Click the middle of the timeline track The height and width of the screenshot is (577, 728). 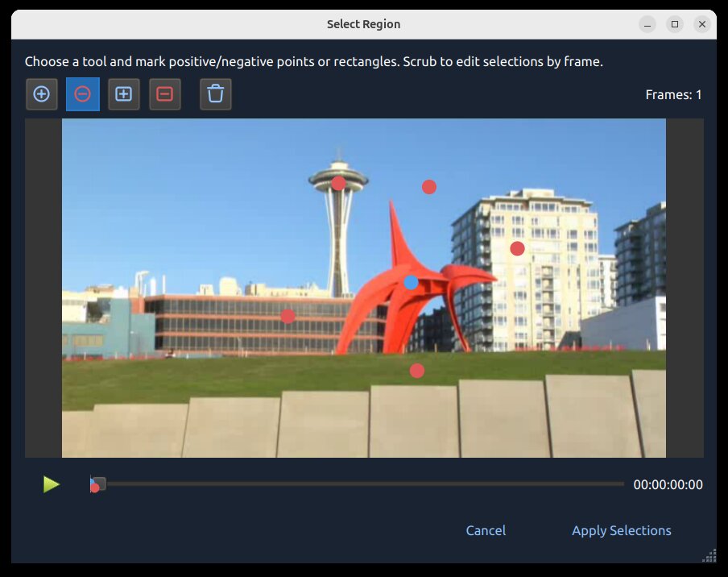click(358, 484)
